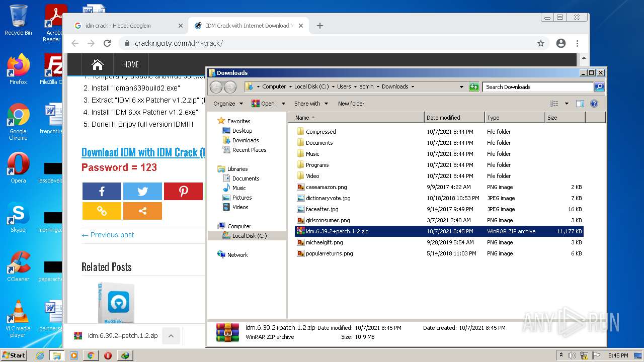The image size is (644, 362).
Task: Select Downloads under Favorites
Action: click(x=246, y=140)
